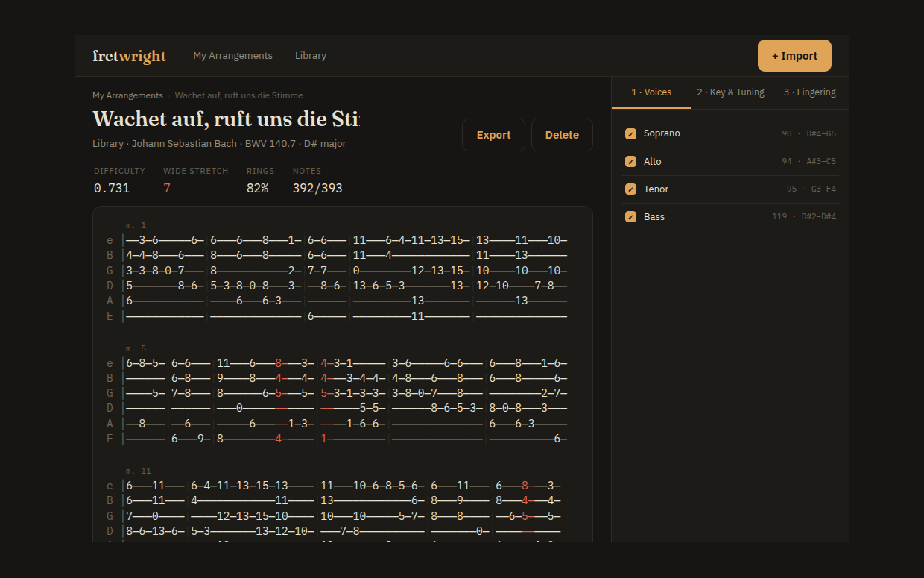The image size is (924, 578).
Task: Uncheck the Alto voice checkbox
Action: (630, 162)
